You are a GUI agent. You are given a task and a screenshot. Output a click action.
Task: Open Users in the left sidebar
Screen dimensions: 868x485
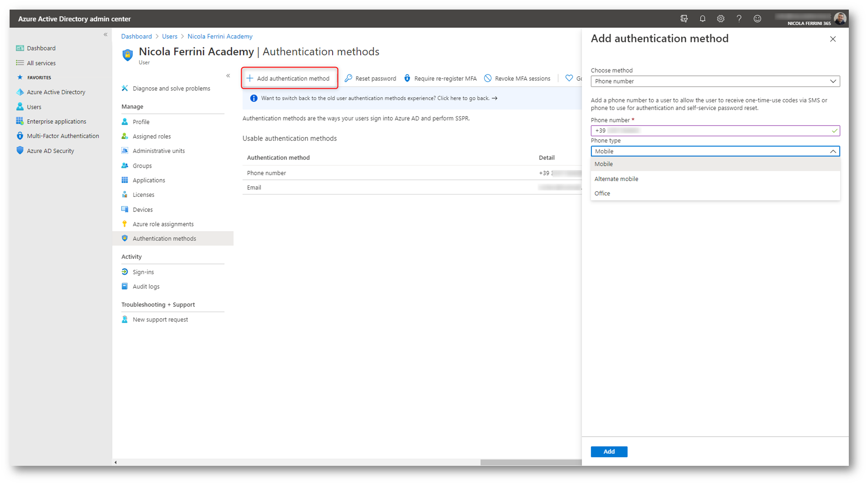(34, 107)
